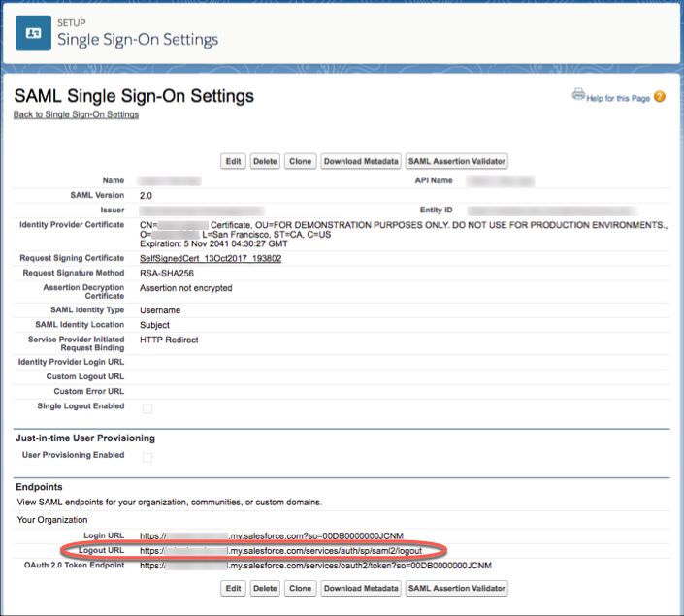Click the Just-in-time User Provisioning heading
684x616 pixels.
[85, 438]
